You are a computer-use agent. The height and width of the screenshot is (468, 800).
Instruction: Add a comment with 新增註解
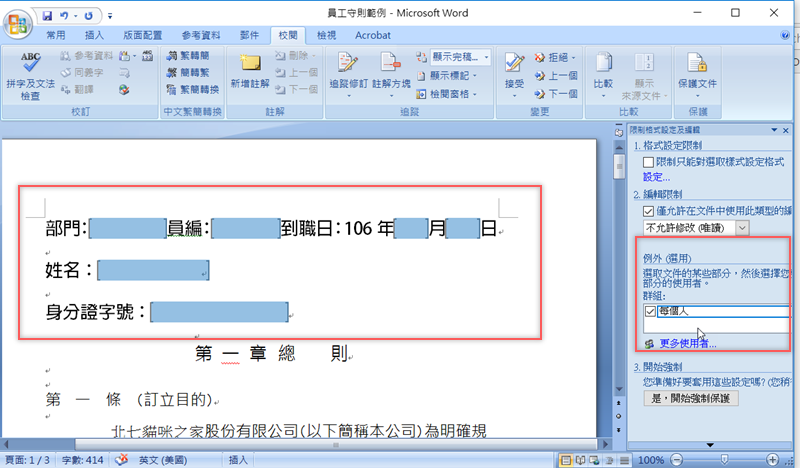(250, 71)
